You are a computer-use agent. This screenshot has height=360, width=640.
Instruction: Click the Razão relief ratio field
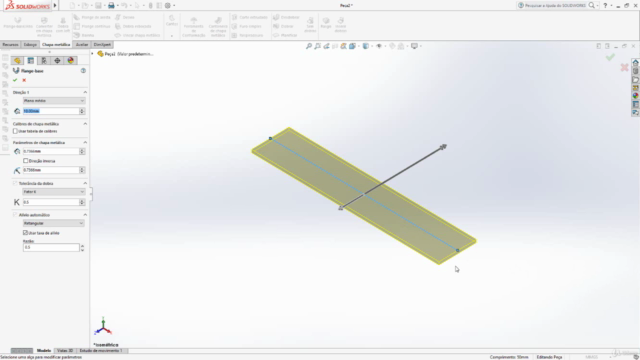(x=51, y=247)
